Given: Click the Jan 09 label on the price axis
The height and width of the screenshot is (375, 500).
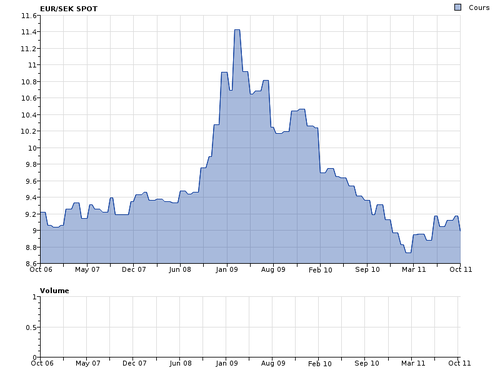Looking at the screenshot, I should coord(227,269).
